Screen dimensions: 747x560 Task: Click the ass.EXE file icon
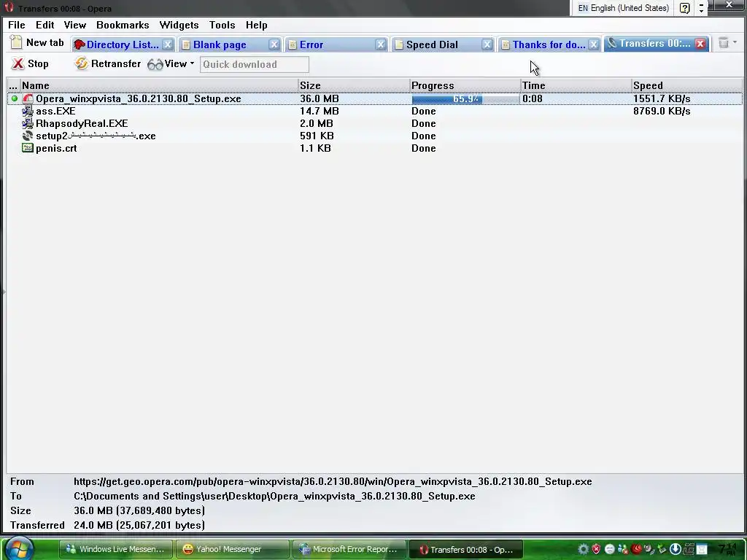[x=28, y=111]
